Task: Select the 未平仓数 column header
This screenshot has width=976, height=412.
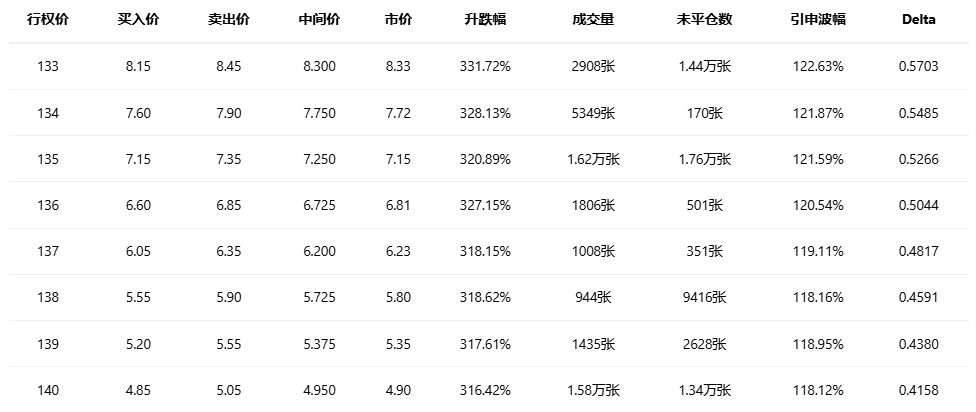Action: click(x=703, y=19)
